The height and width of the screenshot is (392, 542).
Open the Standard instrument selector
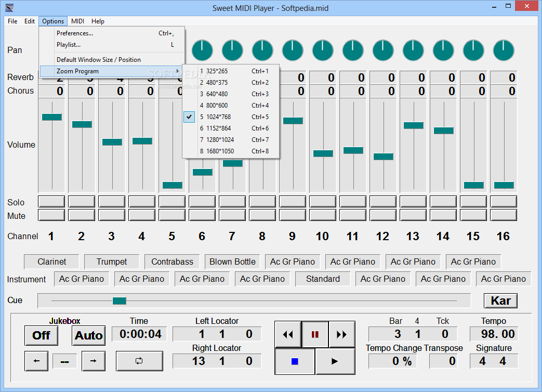[x=323, y=279]
